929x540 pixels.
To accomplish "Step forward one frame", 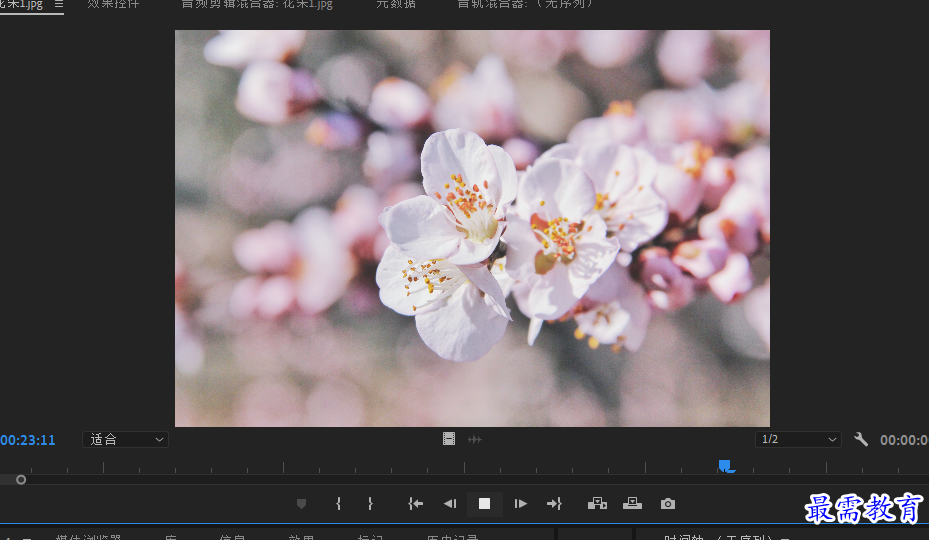I will [x=520, y=504].
